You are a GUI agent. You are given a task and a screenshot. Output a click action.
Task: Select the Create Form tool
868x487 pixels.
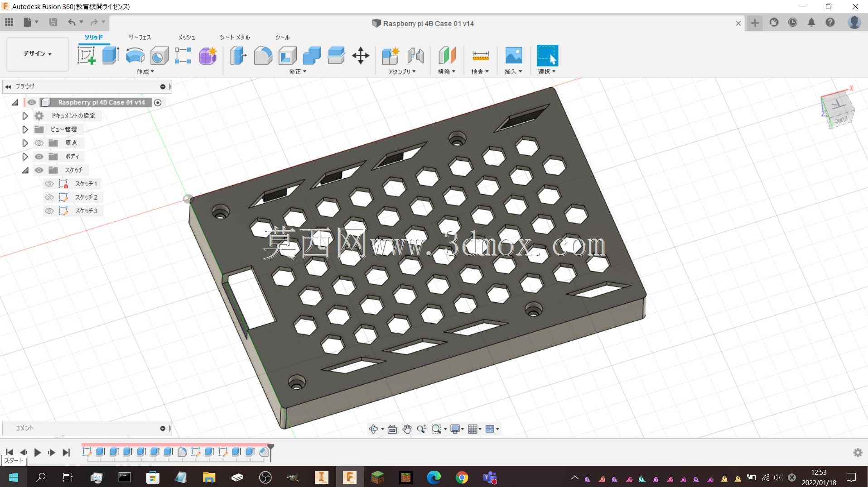point(208,56)
